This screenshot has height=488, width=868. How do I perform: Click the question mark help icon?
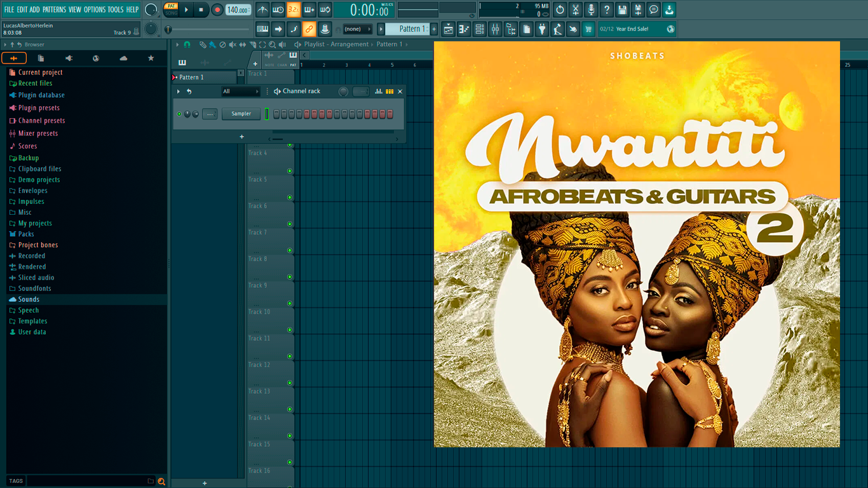click(x=607, y=10)
